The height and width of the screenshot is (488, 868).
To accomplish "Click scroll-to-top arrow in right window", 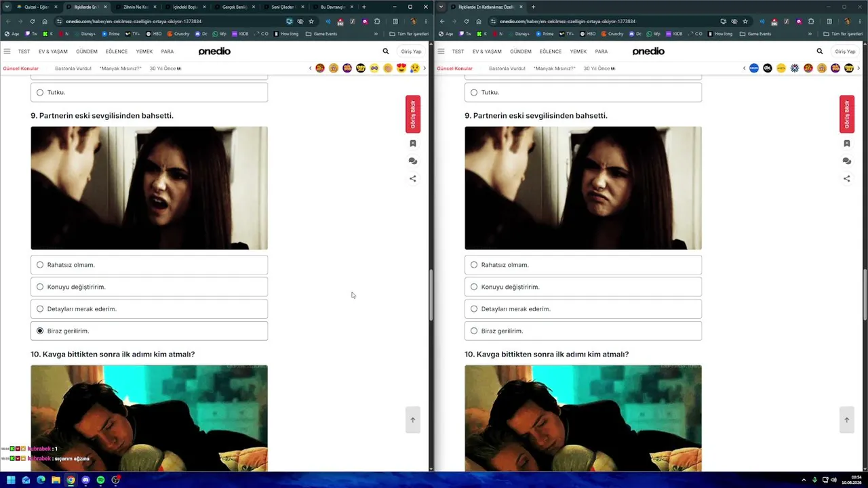I will tap(846, 420).
